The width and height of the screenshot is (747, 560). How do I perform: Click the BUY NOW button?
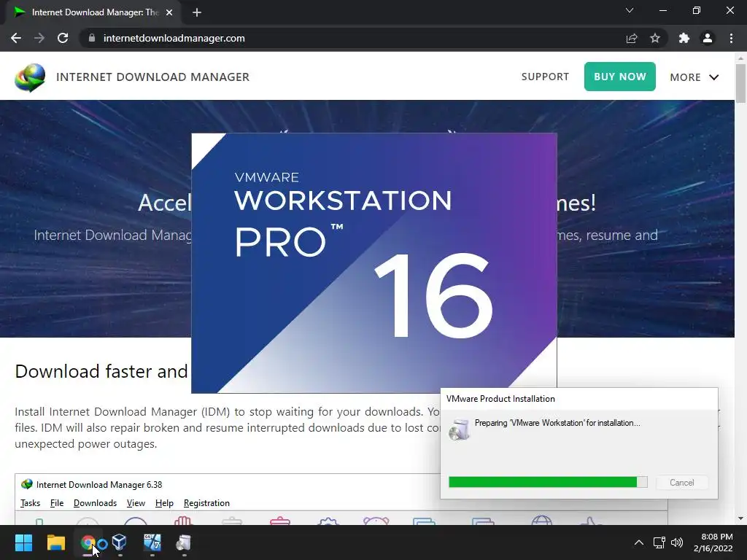(x=620, y=76)
